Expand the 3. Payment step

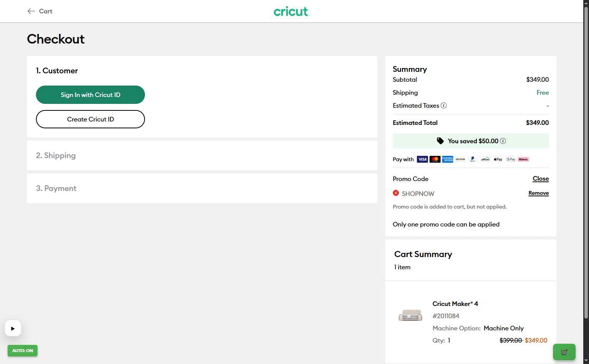coord(202,188)
